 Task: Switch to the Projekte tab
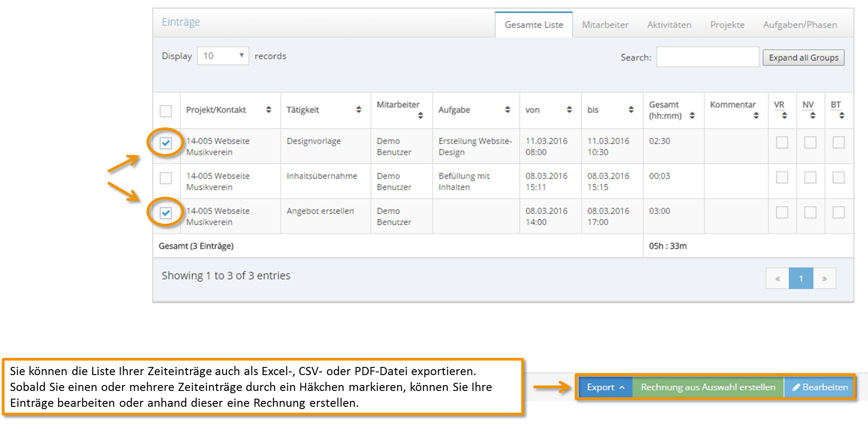click(x=727, y=25)
